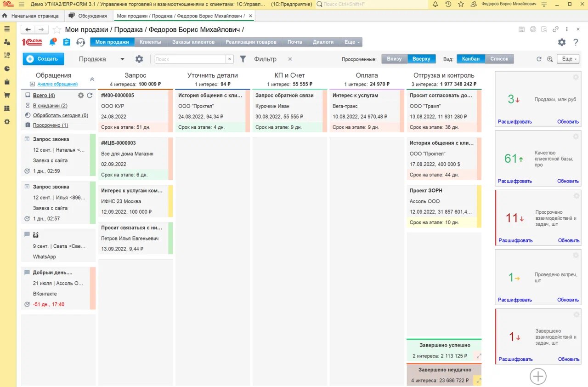Switch view to Список

[499, 59]
